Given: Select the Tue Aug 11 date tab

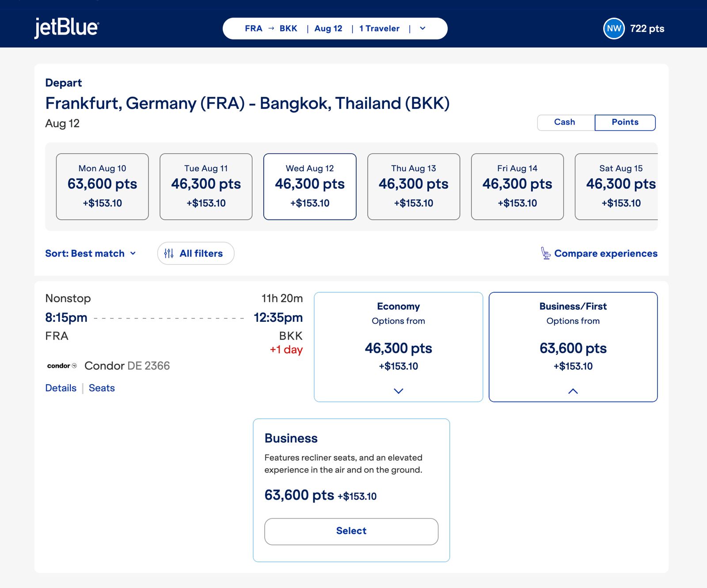Looking at the screenshot, I should coord(206,187).
